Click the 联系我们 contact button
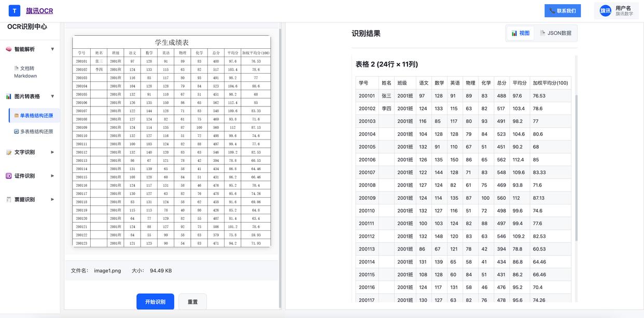 point(563,11)
